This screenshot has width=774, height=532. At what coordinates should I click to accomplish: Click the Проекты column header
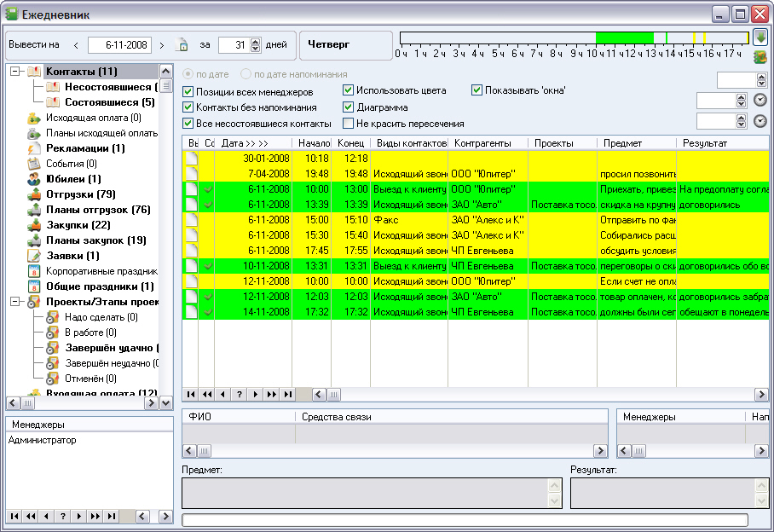563,143
